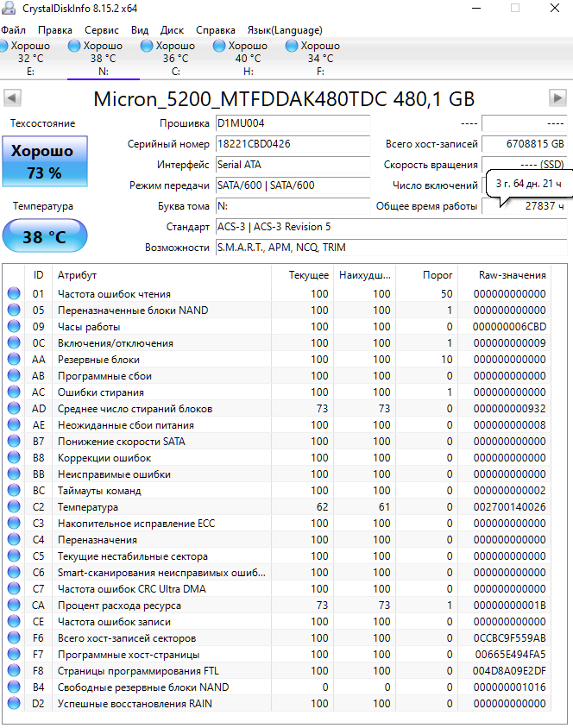Open the Диск menu
The height and width of the screenshot is (728, 573).
(172, 30)
